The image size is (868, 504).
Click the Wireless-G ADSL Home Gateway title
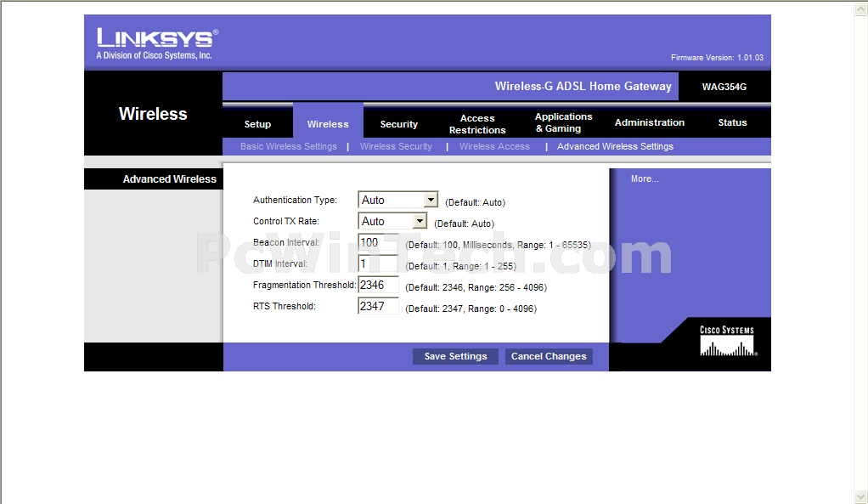pos(583,87)
